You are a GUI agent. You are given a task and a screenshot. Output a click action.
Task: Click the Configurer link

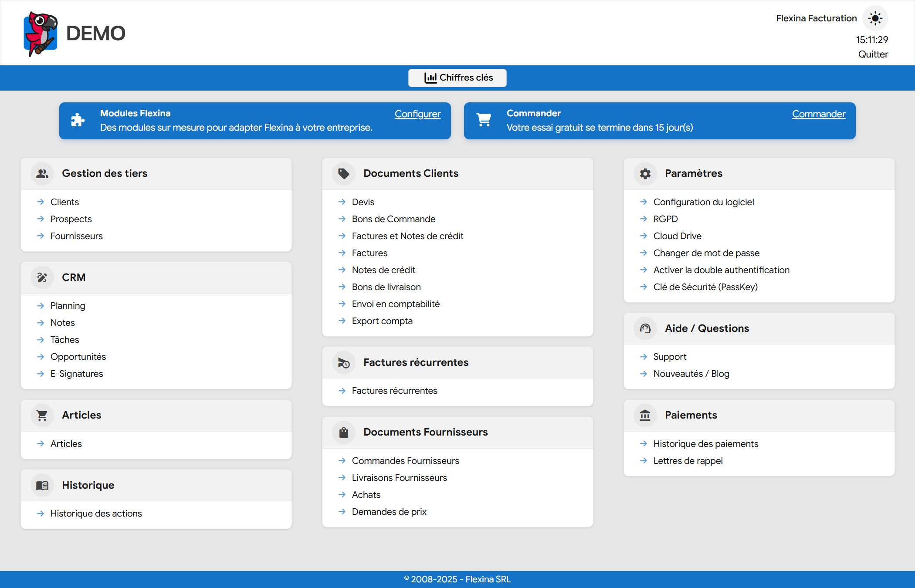tap(417, 114)
